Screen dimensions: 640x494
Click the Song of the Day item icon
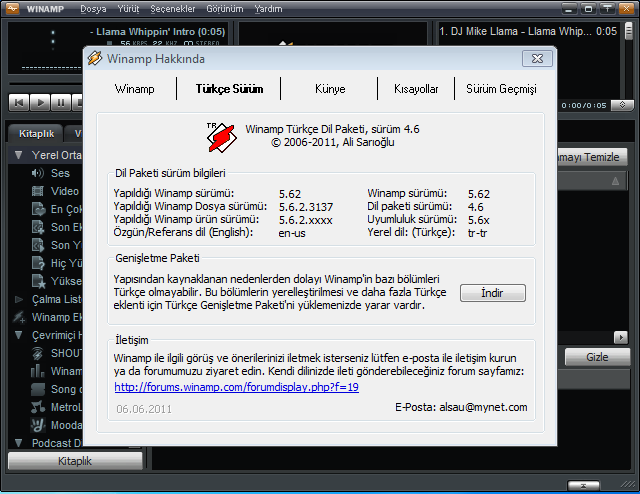pyautogui.click(x=38, y=389)
